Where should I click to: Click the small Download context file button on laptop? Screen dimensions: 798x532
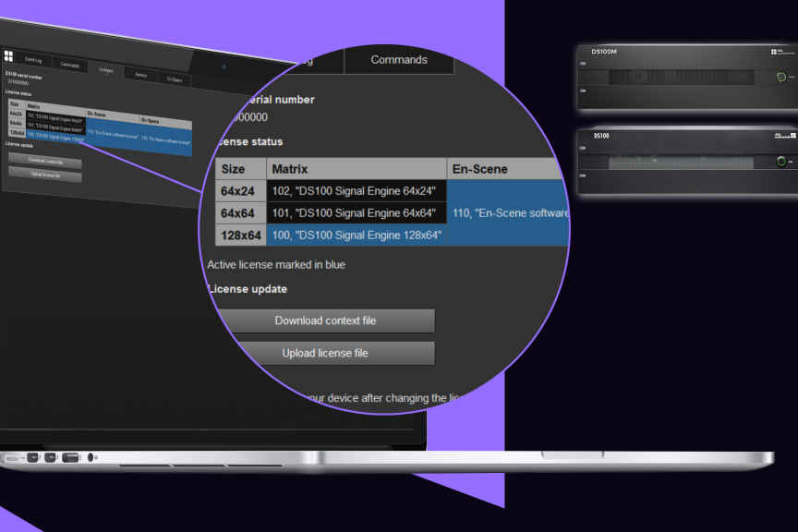coord(45,162)
